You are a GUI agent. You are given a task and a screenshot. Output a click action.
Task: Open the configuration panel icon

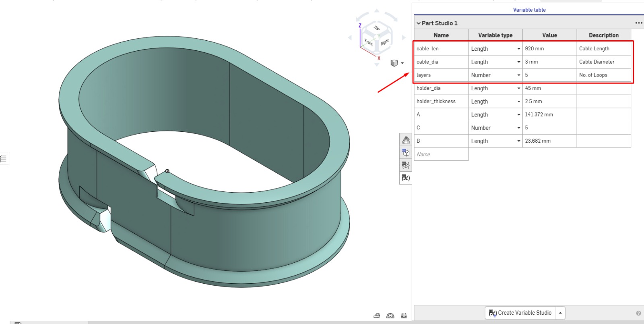pyautogui.click(x=406, y=152)
